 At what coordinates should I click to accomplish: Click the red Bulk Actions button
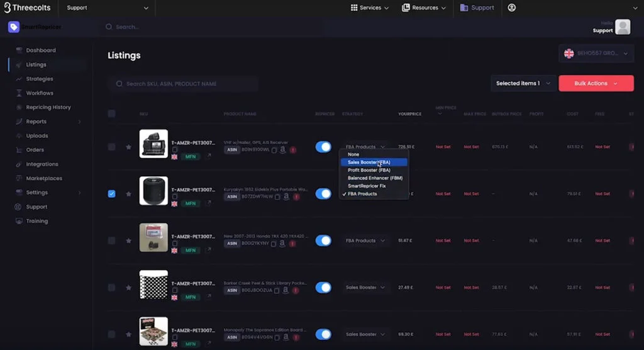click(x=596, y=83)
